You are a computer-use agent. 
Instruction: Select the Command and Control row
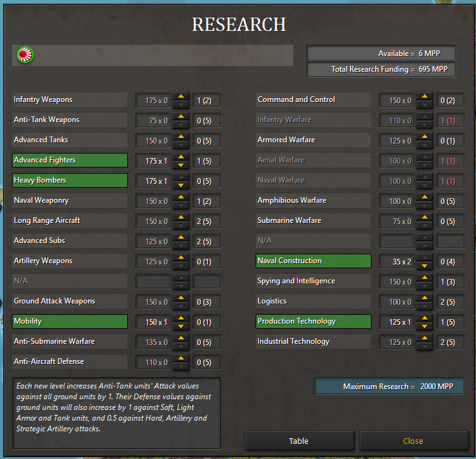(314, 100)
